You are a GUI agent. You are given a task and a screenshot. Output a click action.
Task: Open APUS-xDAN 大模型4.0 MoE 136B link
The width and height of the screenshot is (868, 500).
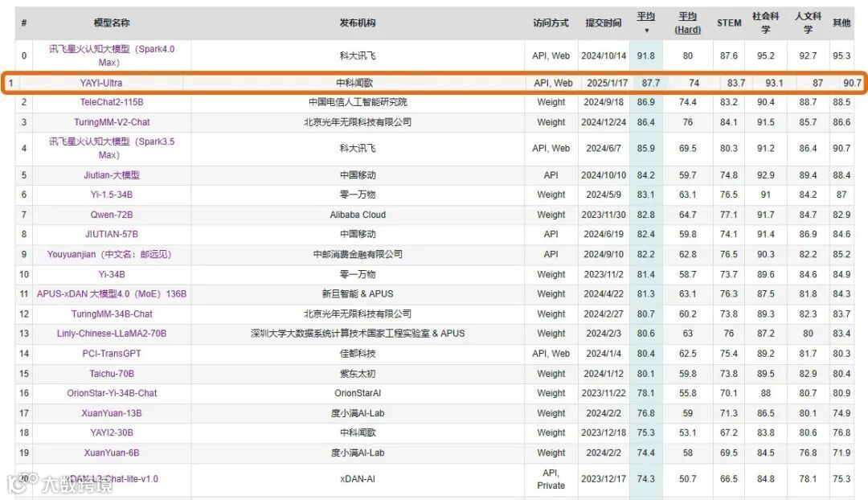[x=112, y=293]
